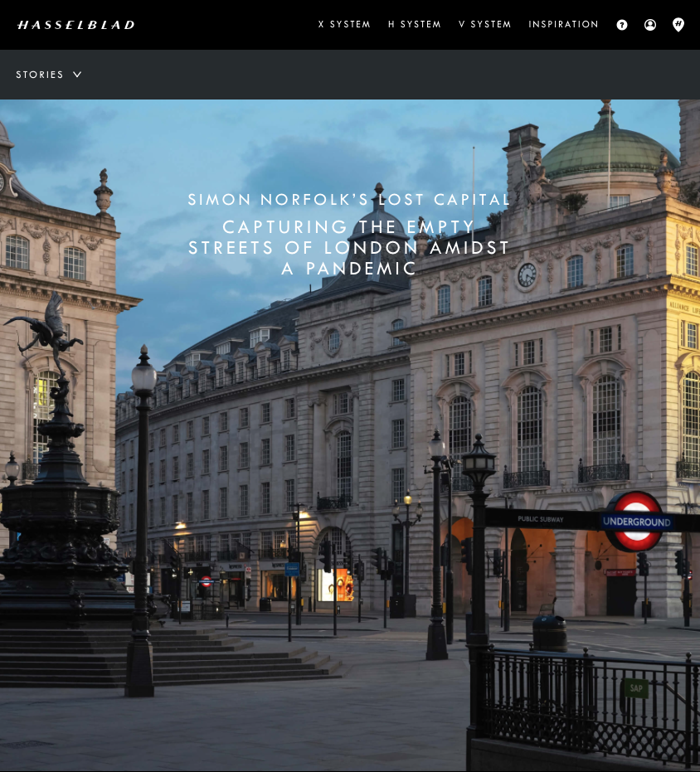Viewport: 700px width, 772px height.
Task: Click the Underground roundel sign in the photo
Action: (636, 522)
